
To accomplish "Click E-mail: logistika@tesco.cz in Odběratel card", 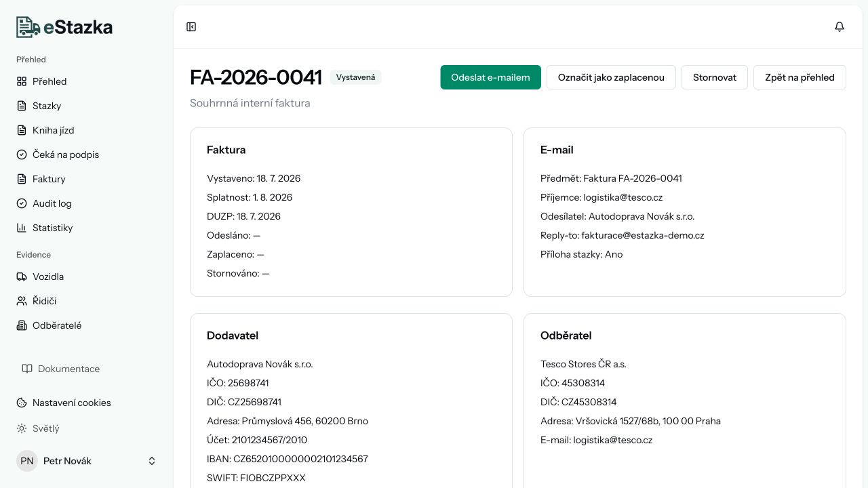I will click(596, 440).
